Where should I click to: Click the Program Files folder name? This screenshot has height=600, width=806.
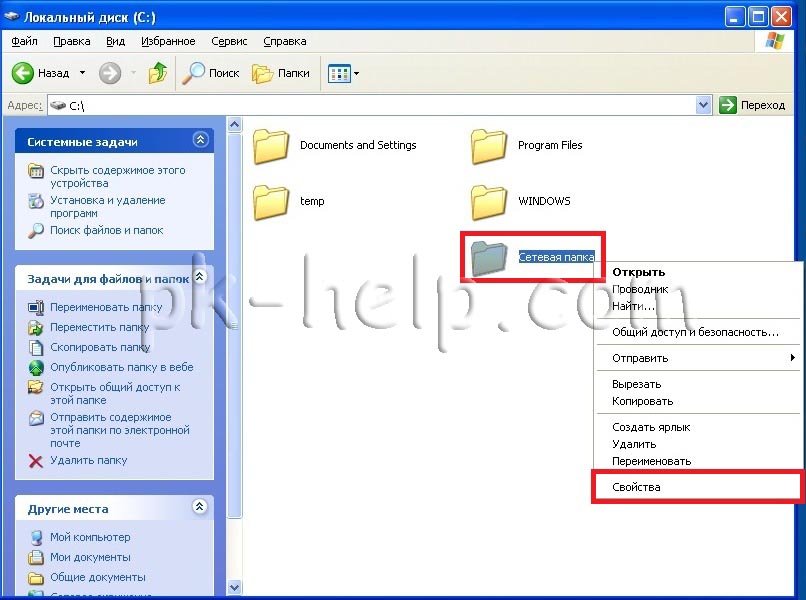point(550,145)
